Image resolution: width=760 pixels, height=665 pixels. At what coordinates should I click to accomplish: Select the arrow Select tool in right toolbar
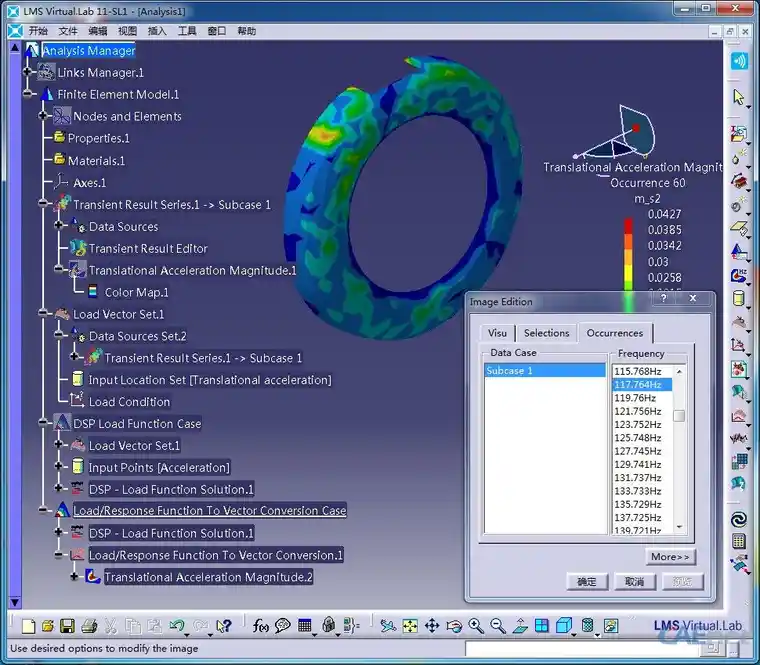[739, 97]
